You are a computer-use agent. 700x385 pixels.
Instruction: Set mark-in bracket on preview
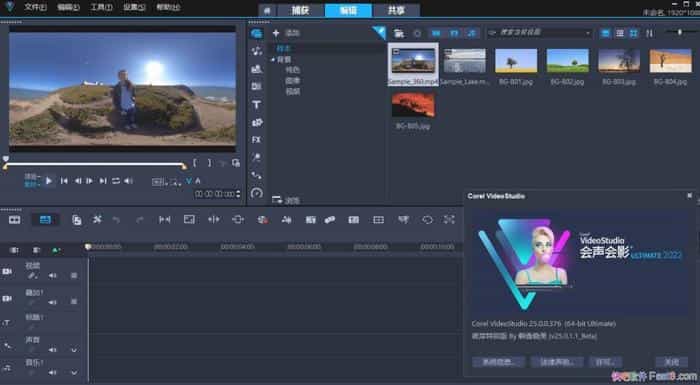195,163
